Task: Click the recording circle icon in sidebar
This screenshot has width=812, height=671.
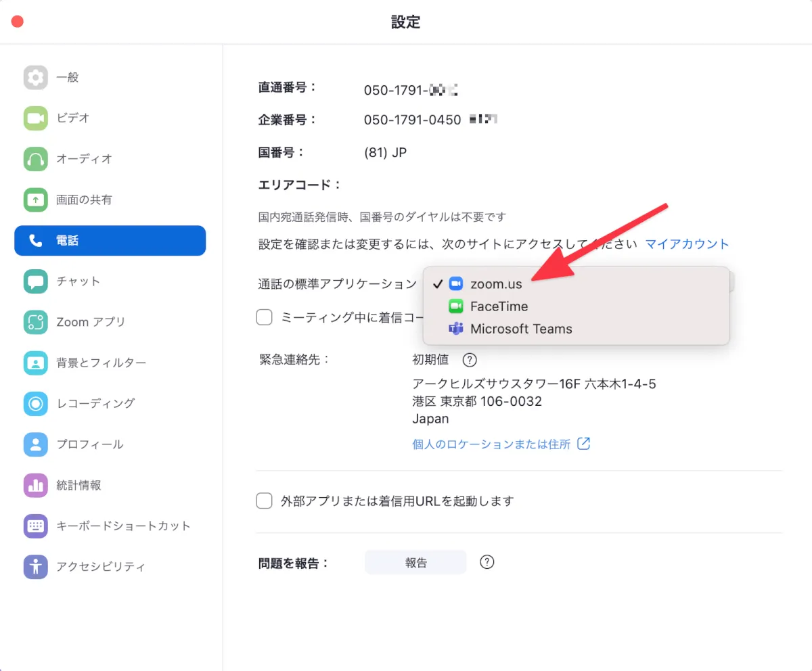Action: tap(35, 403)
